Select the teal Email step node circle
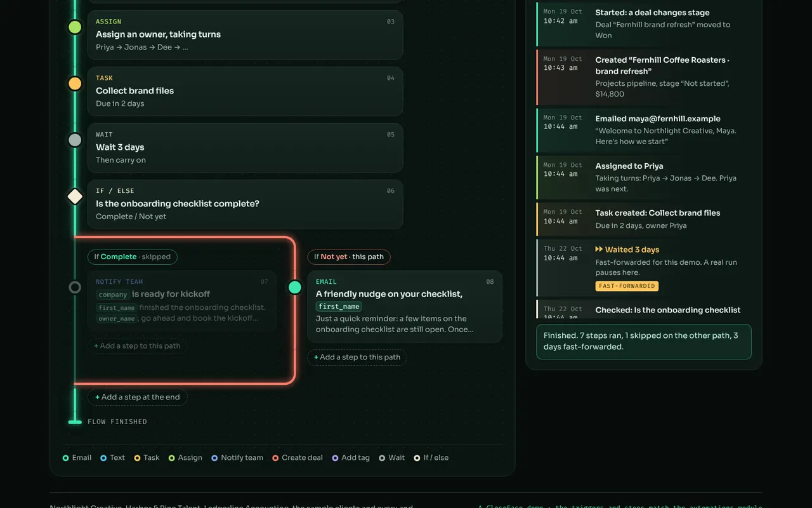 [295, 288]
